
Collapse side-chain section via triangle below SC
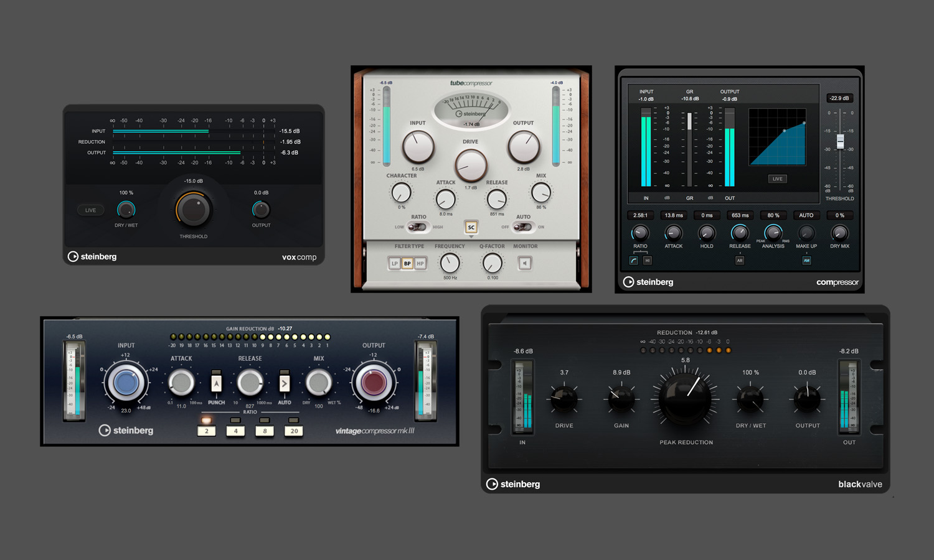pyautogui.click(x=471, y=237)
